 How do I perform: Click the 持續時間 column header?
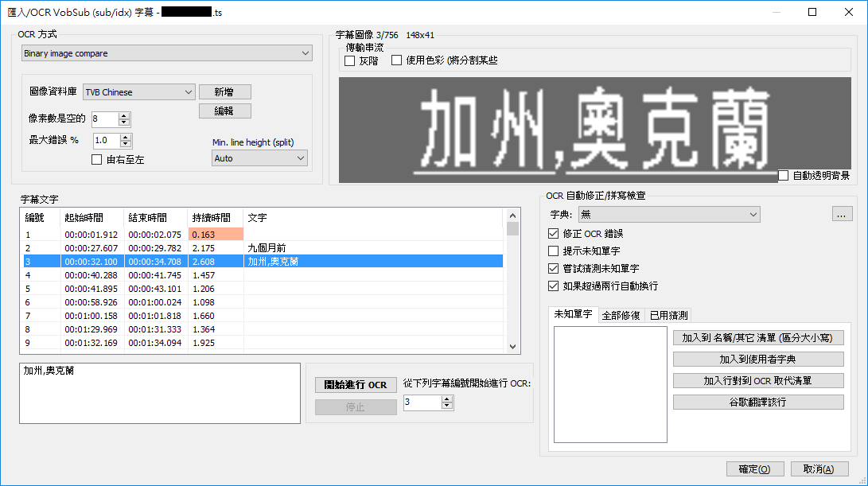pos(216,217)
